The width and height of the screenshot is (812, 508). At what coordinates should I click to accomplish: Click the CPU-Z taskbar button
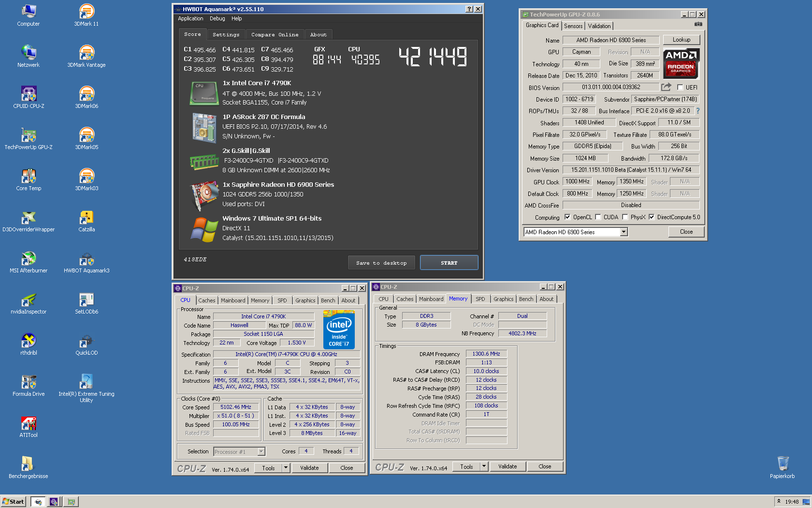pyautogui.click(x=54, y=502)
